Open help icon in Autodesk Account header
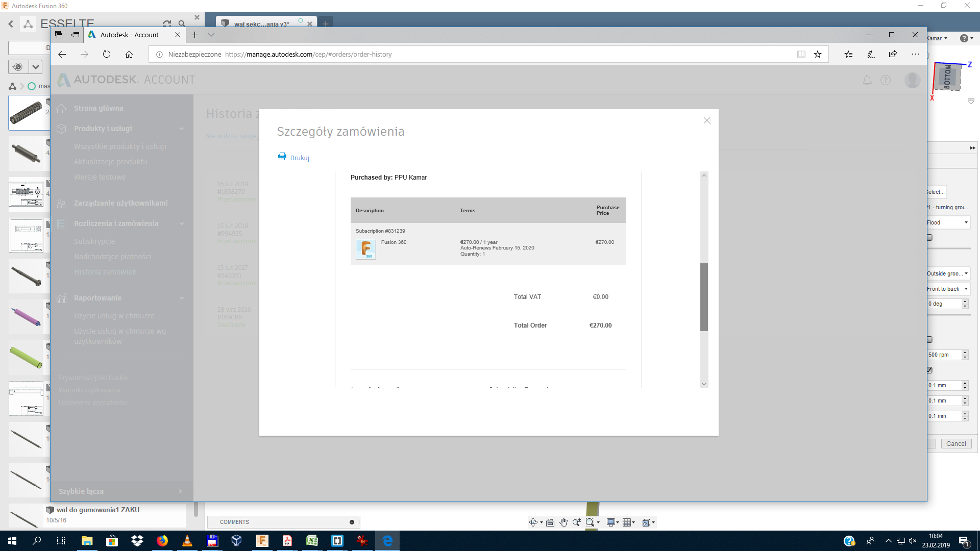 click(x=886, y=80)
